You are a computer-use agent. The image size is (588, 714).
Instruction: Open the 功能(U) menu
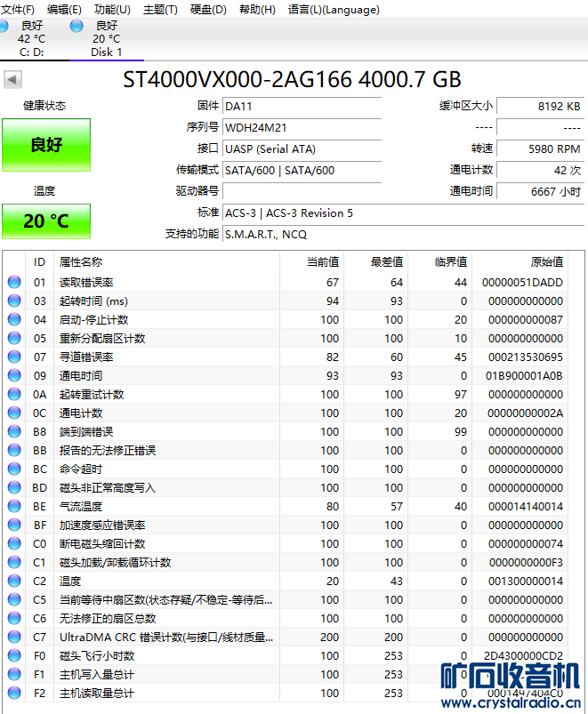coord(112,10)
